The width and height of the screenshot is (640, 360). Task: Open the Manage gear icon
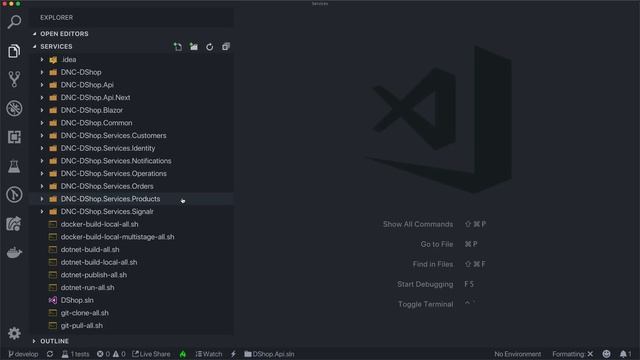pyautogui.click(x=14, y=333)
